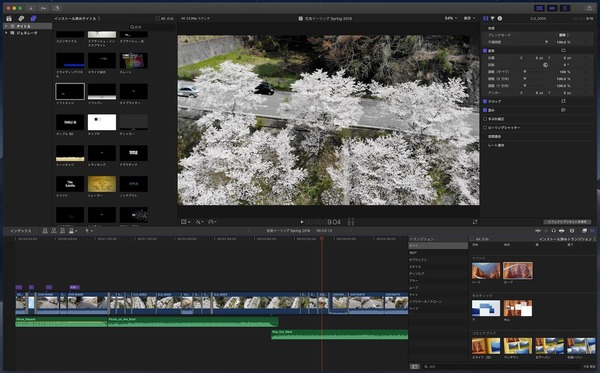600x373 pixels.
Task: Open the インデックス timeline index
Action: pyautogui.click(x=21, y=231)
